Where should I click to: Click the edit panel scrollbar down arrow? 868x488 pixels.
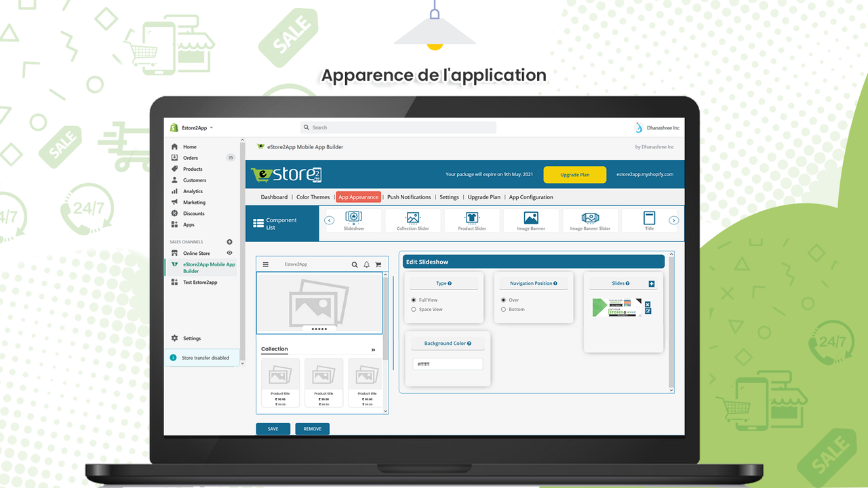coord(671,390)
